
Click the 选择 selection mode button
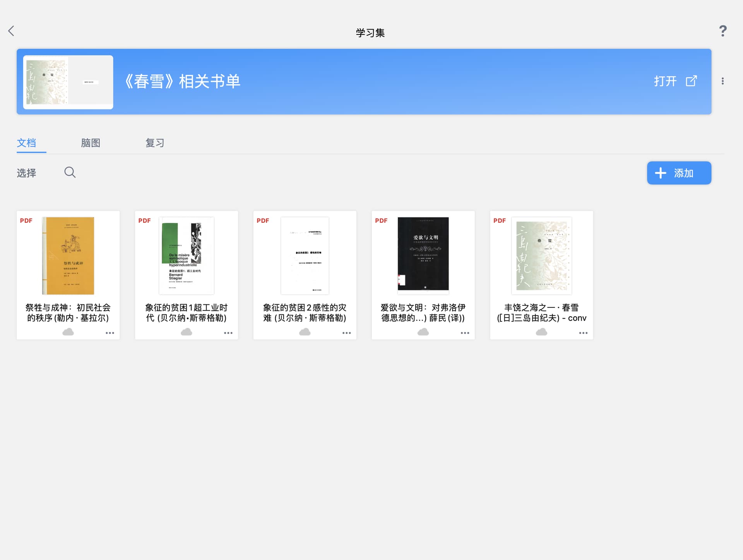27,173
